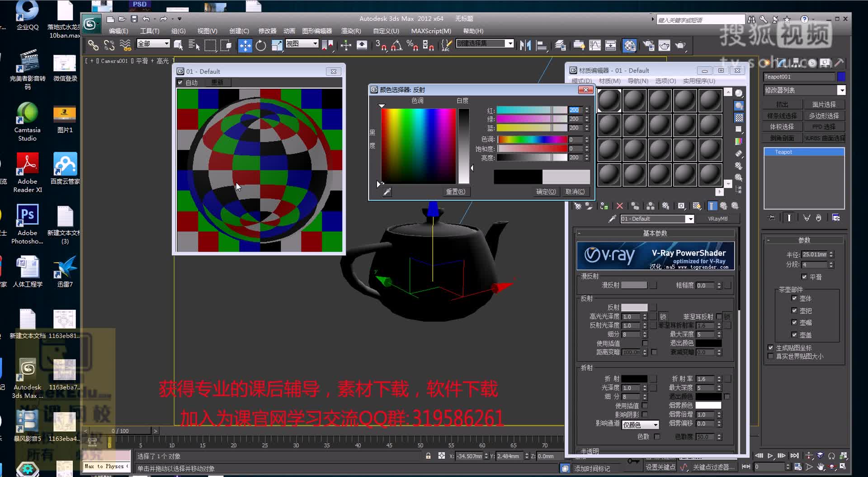This screenshot has width=868, height=477.
Task: Open the MAXScript(M) menu
Action: coord(431,31)
